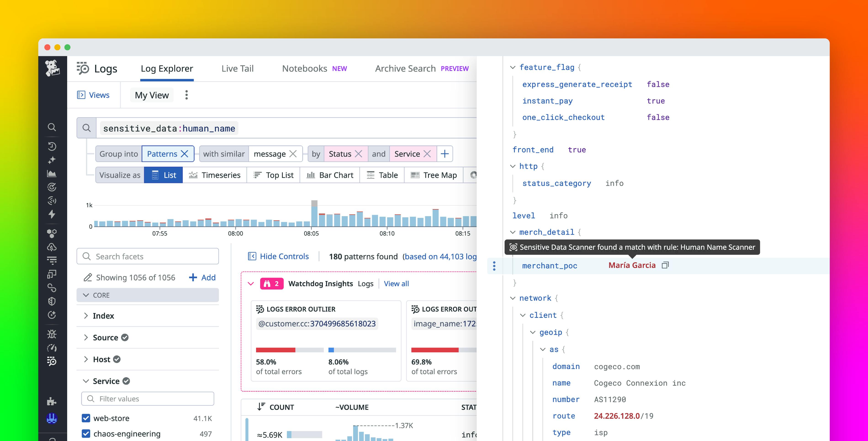
Task: Click View all next to Watchdog Insights
Action: [396, 284]
